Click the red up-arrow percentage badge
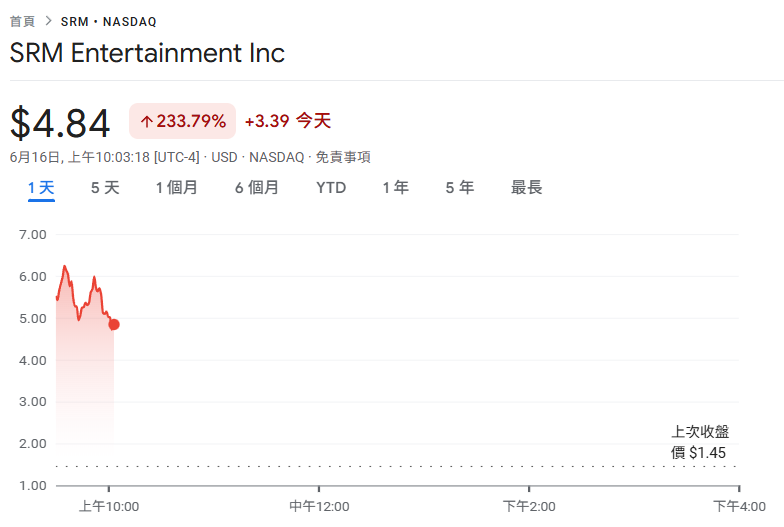The height and width of the screenshot is (527, 784). (182, 121)
